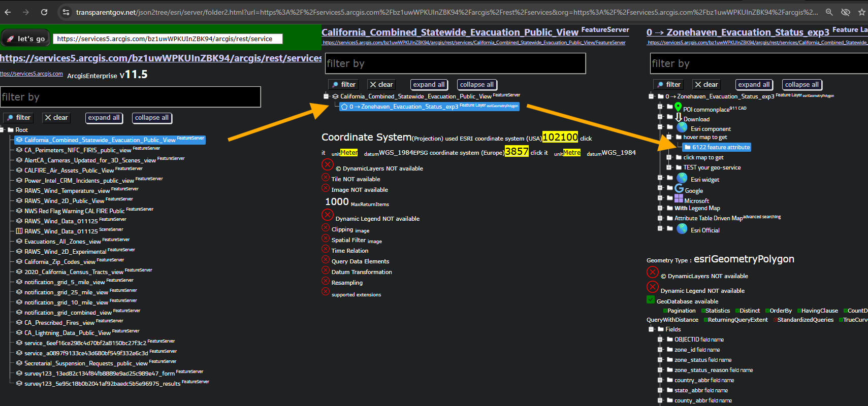Click the folder icon beside zone_status field name
The image size is (868, 406).
[670, 360]
